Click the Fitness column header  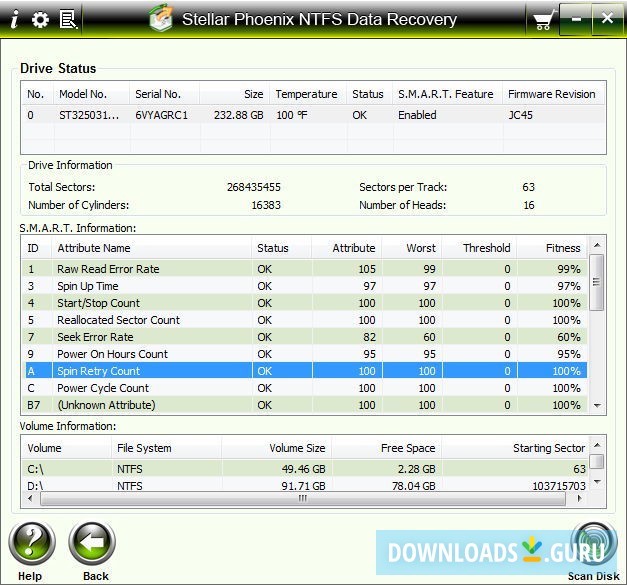(x=552, y=248)
